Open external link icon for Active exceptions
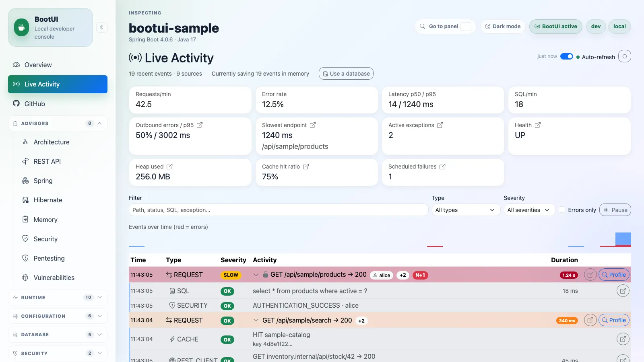Viewport: 644px width, 362px height. click(440, 125)
